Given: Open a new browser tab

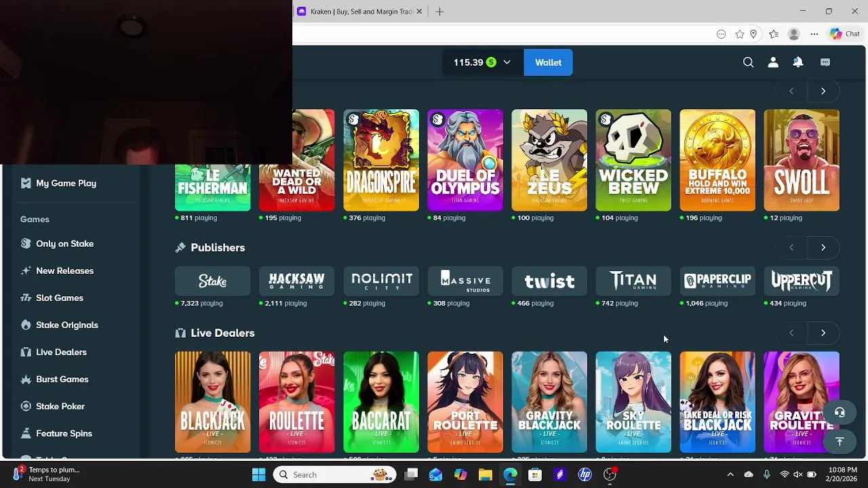Looking at the screenshot, I should click(x=439, y=12).
